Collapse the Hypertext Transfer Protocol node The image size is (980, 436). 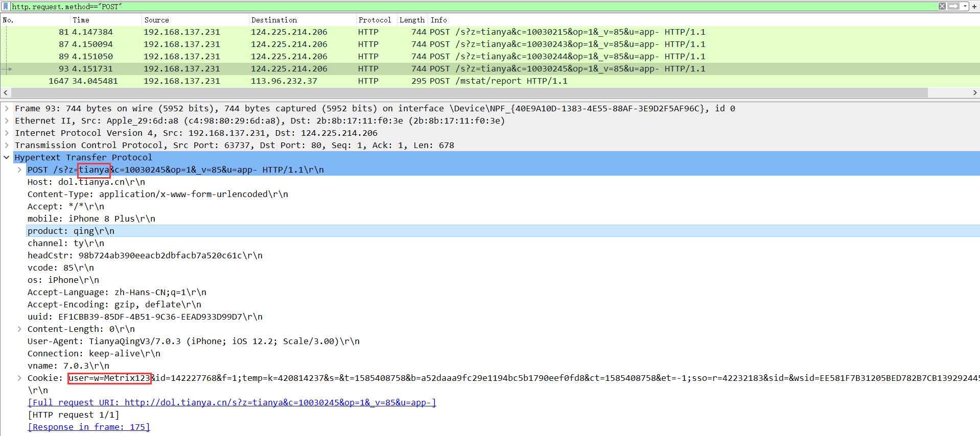7,157
